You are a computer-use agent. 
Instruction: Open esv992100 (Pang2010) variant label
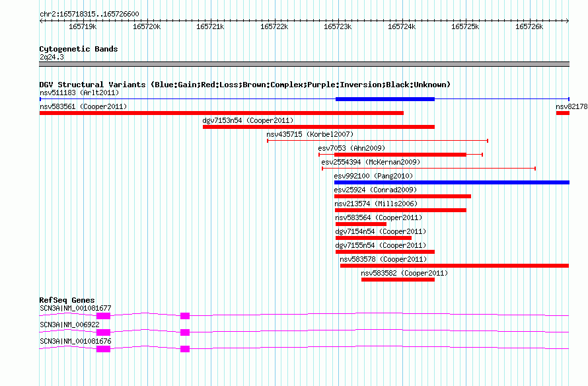(373, 176)
